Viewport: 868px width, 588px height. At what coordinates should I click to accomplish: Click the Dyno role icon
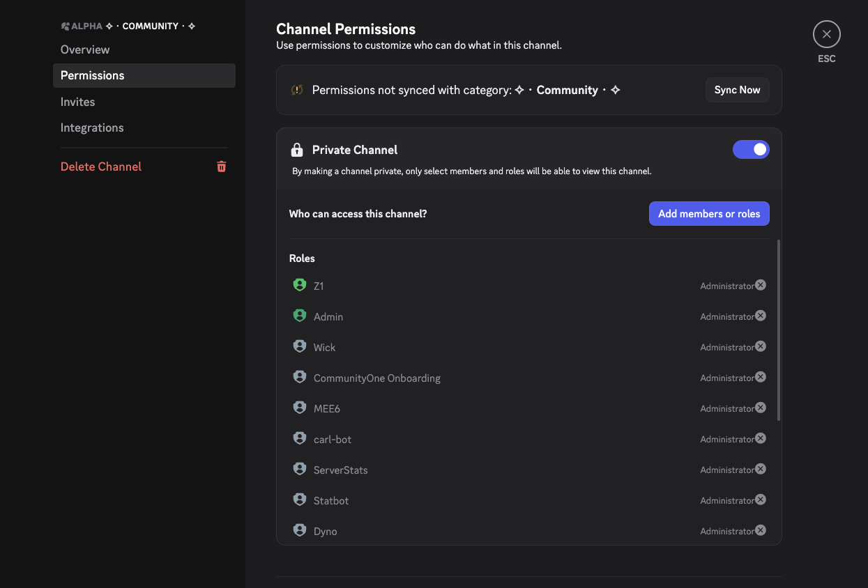[299, 530]
